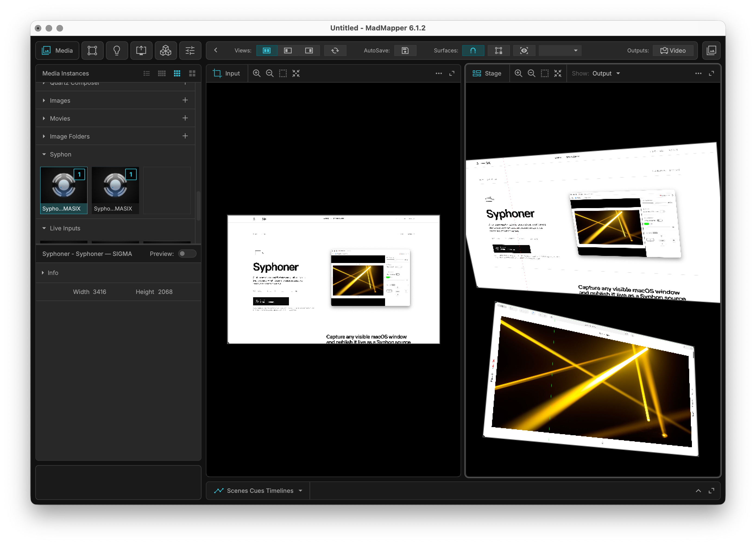Collapse the left panel with back arrow

(x=216, y=50)
